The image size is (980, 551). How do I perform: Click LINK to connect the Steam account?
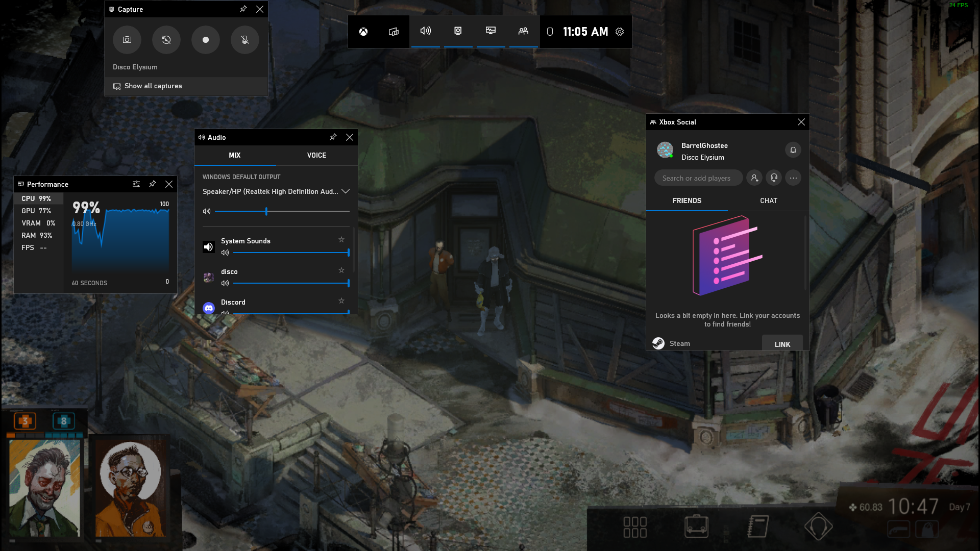click(782, 343)
